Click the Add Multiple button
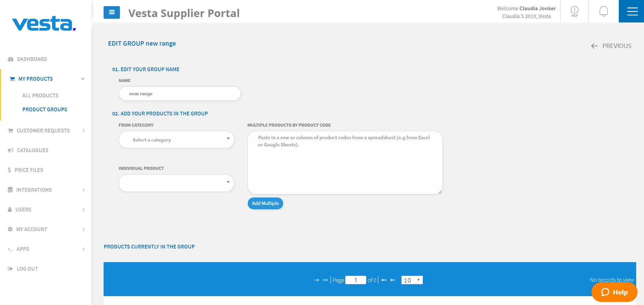 click(265, 203)
